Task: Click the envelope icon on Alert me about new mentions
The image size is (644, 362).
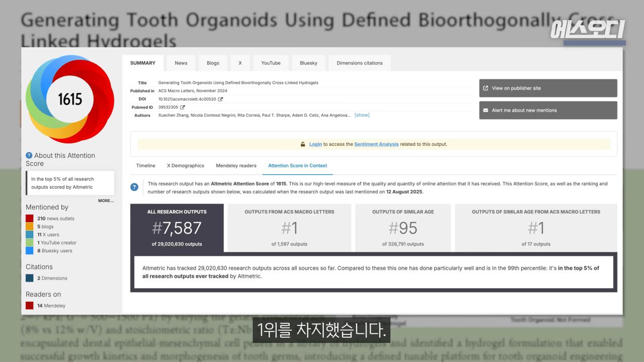Action: pyautogui.click(x=486, y=110)
